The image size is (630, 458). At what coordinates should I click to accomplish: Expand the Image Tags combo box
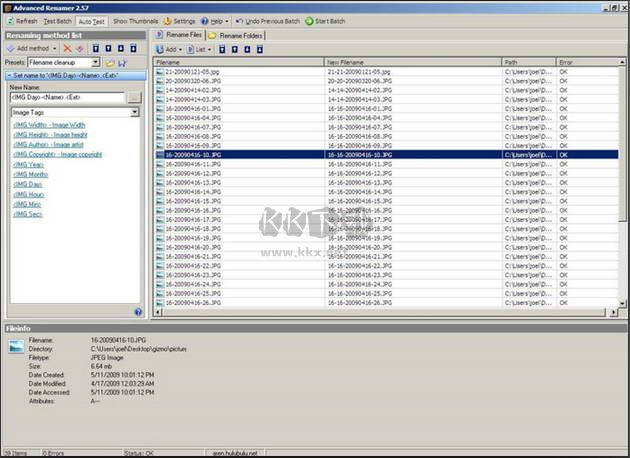136,113
